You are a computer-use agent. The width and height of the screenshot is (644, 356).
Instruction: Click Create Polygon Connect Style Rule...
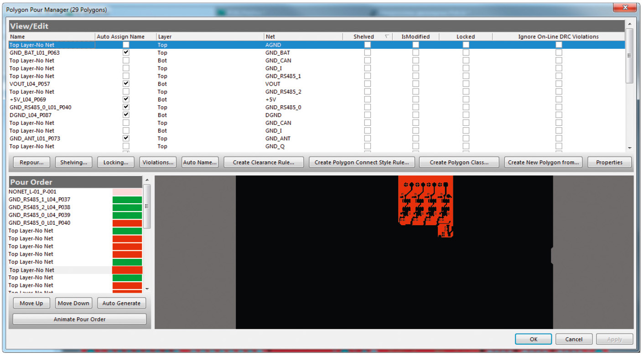pos(362,162)
